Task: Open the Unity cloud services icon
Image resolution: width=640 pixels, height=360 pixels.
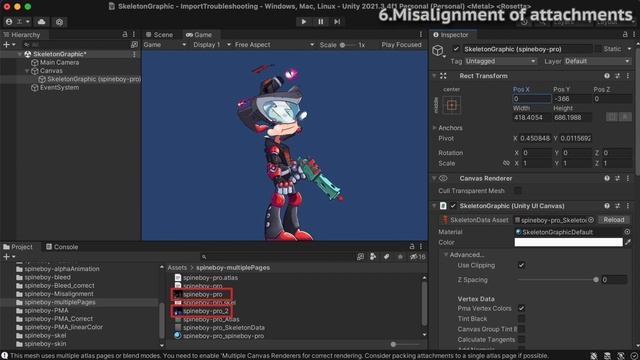Action: pos(42,22)
